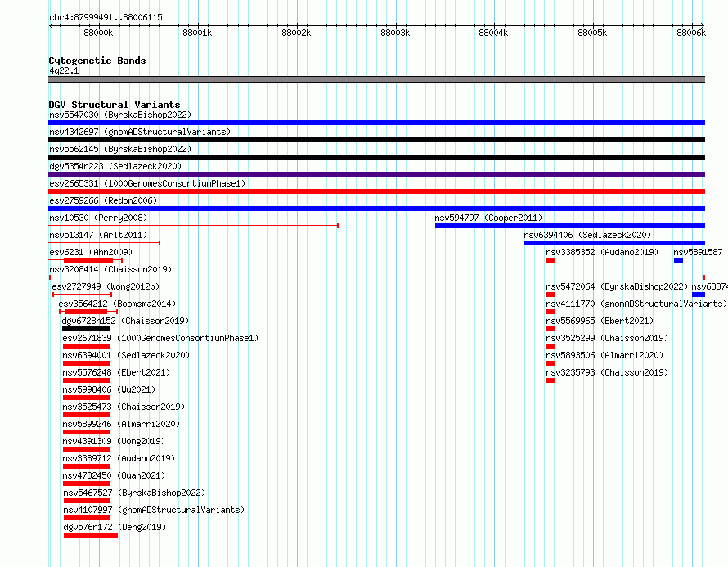
Task: Select nsv5899246 (Almarri2020) label
Action: click(x=122, y=424)
